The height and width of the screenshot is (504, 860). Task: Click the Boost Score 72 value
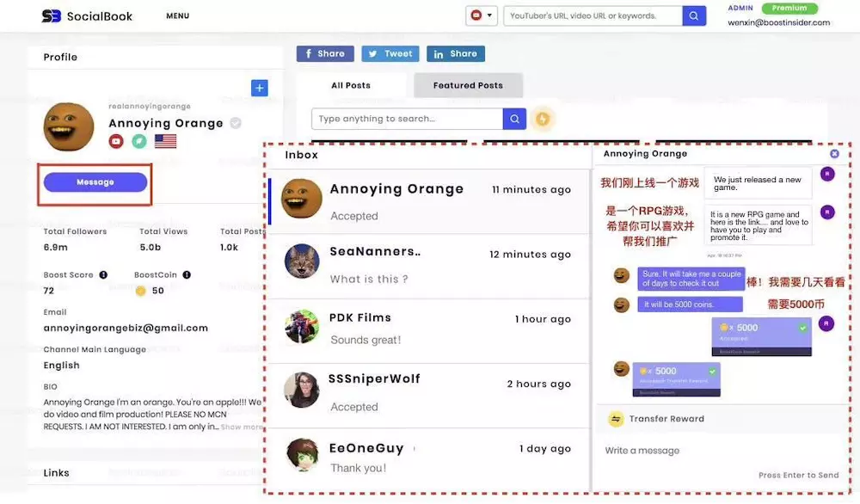click(x=49, y=291)
